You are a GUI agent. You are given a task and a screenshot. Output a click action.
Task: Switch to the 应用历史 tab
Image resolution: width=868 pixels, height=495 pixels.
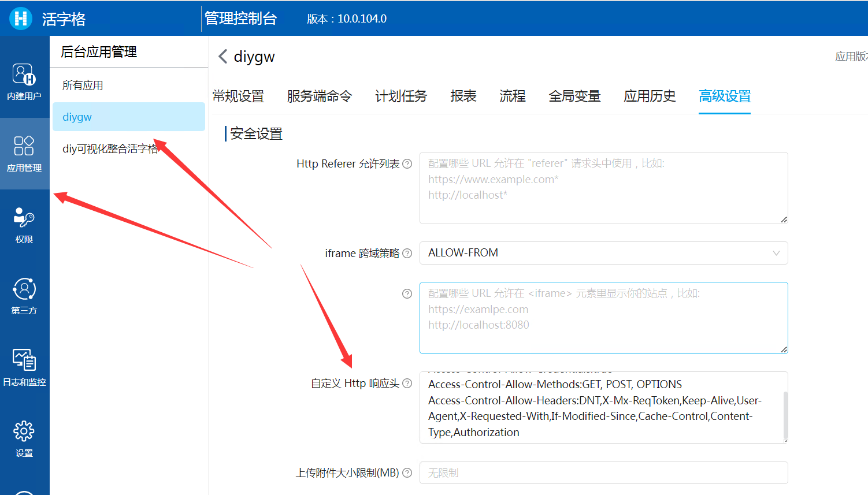tap(650, 96)
